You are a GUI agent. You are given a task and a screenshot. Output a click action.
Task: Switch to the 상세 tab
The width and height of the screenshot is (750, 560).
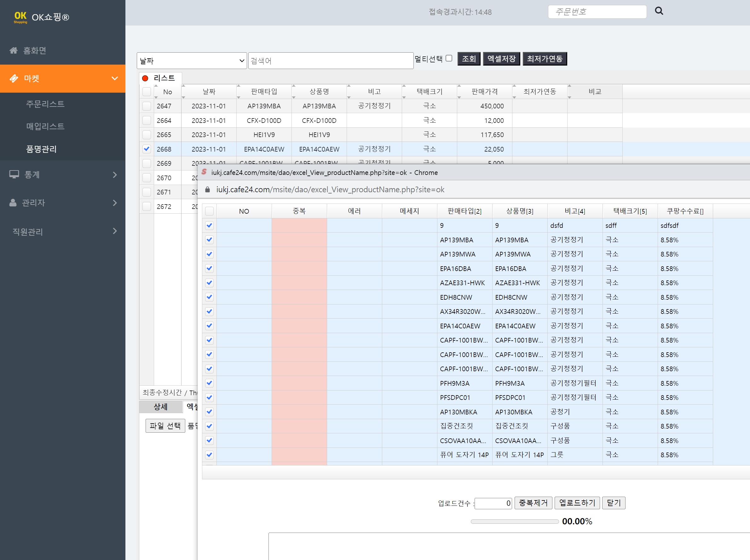click(x=161, y=407)
